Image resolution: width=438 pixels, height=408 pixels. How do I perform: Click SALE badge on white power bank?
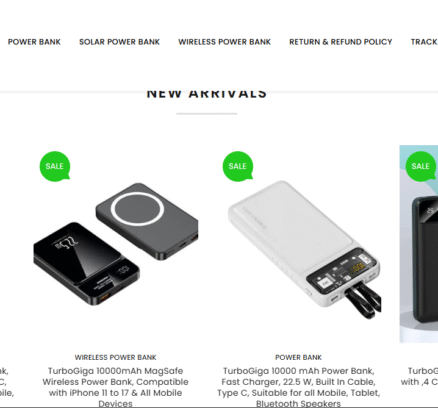pos(238,166)
